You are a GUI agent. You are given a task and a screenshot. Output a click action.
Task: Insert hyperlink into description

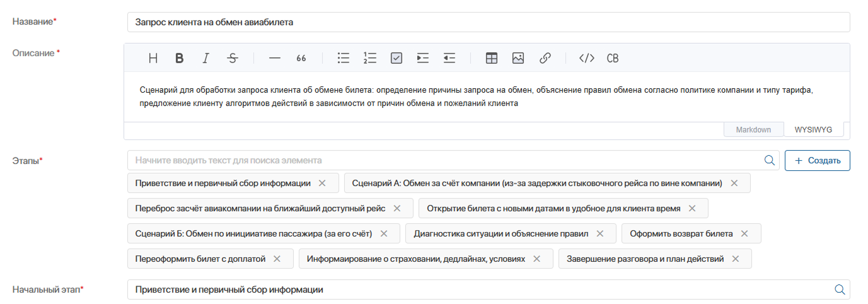coord(545,58)
